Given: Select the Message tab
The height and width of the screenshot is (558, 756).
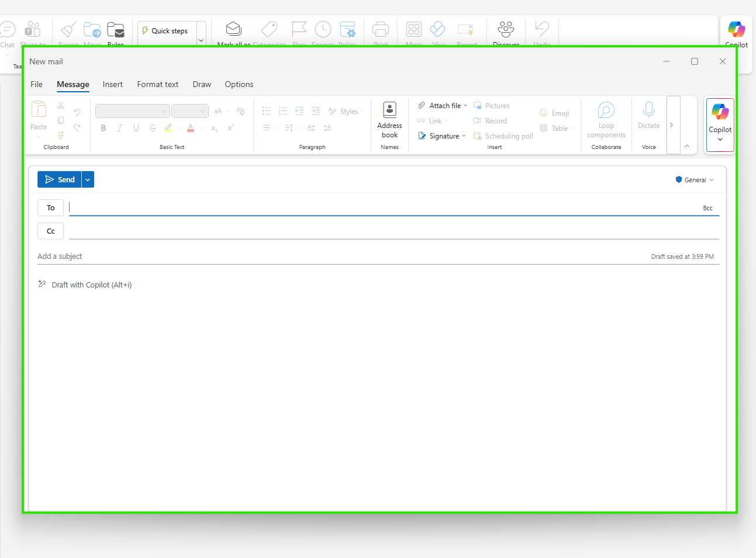Looking at the screenshot, I should (73, 84).
